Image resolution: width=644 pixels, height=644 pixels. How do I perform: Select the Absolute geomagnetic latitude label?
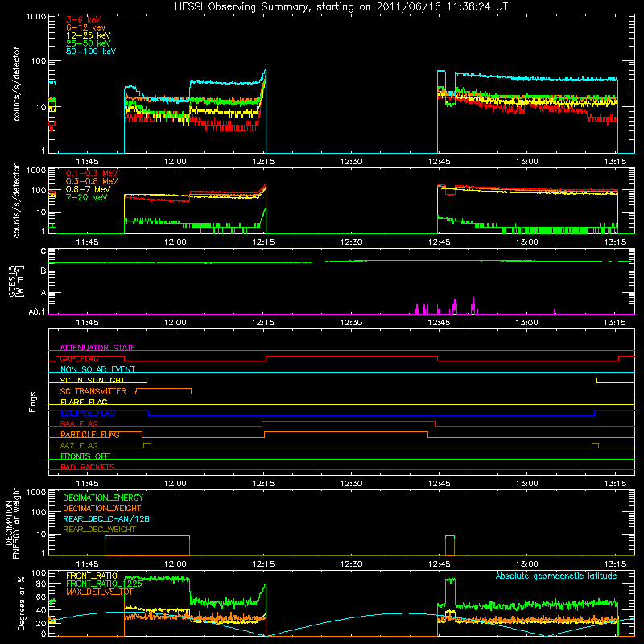pos(556,576)
